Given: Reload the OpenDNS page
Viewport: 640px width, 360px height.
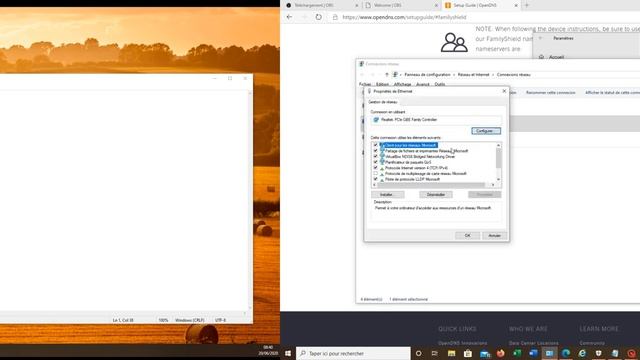Looking at the screenshot, I should [x=318, y=17].
